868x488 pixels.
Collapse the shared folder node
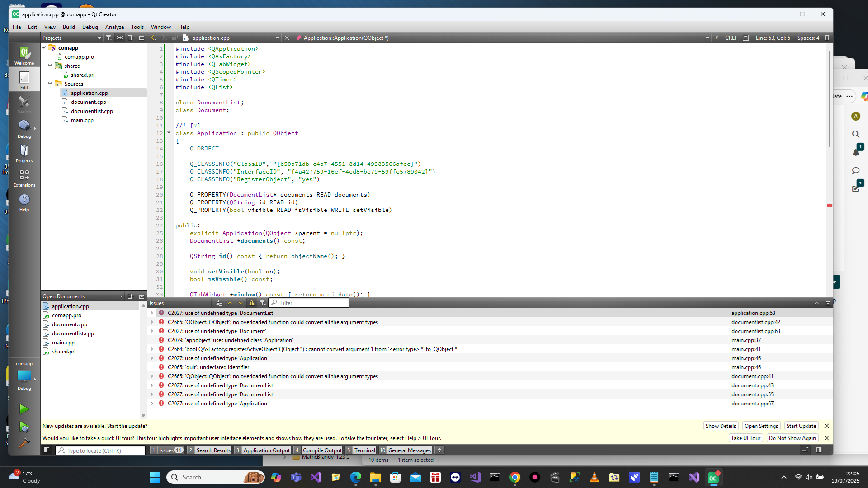click(x=50, y=66)
